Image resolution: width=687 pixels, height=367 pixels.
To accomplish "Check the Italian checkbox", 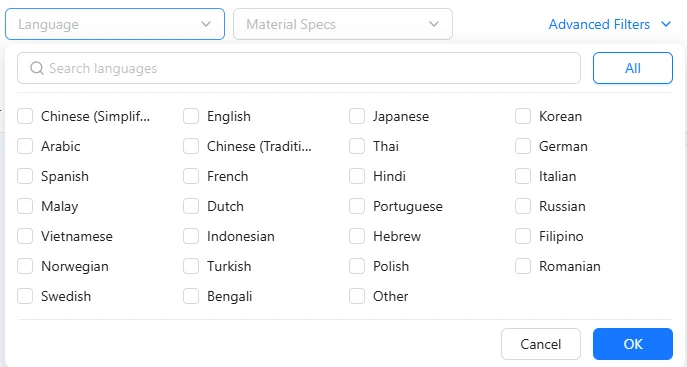I will click(523, 176).
